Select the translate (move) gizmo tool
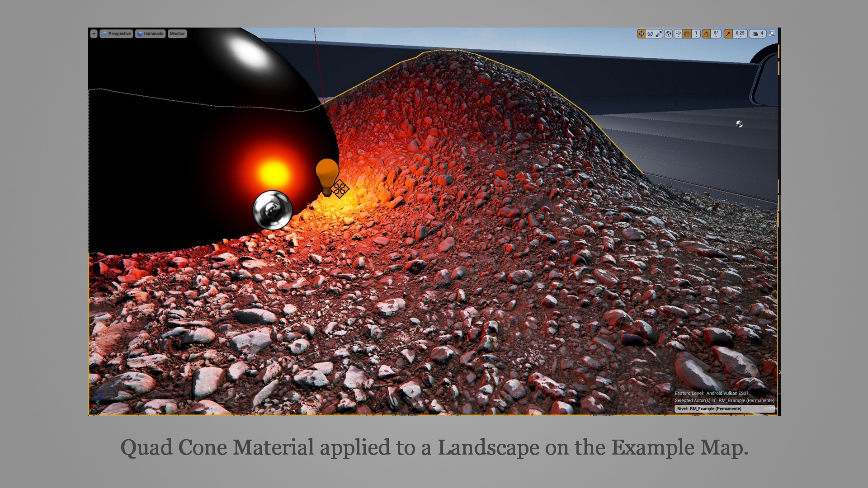Screen dimensions: 868x488 pos(641,34)
